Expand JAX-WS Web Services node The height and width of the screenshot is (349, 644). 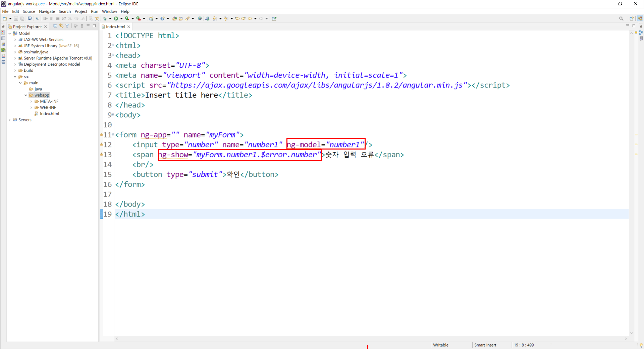pyautogui.click(x=15, y=40)
